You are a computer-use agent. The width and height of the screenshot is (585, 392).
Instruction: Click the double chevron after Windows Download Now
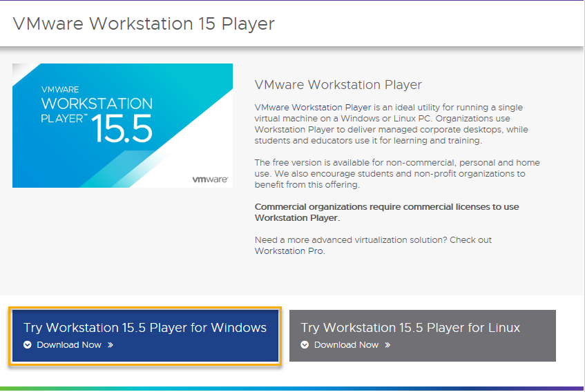tap(111, 344)
